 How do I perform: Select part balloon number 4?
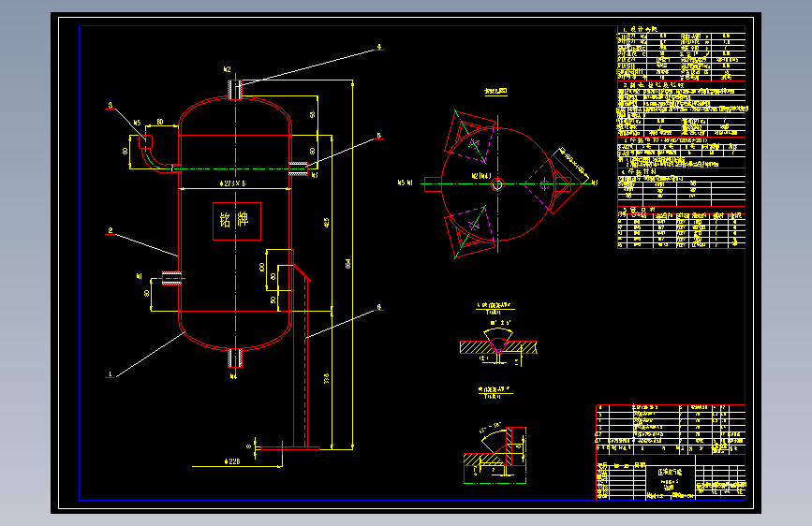coord(379,47)
